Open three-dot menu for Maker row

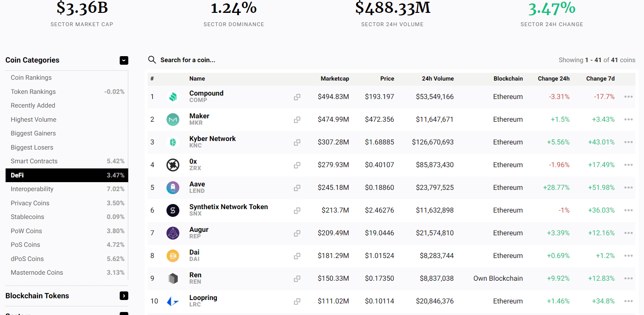click(629, 120)
